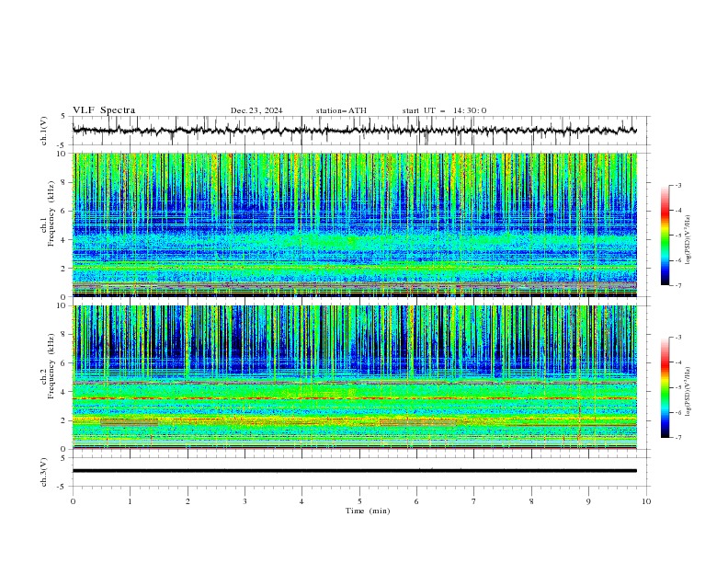
Task: Click the ch.1 spectrogram plot area
Action: coord(354,224)
